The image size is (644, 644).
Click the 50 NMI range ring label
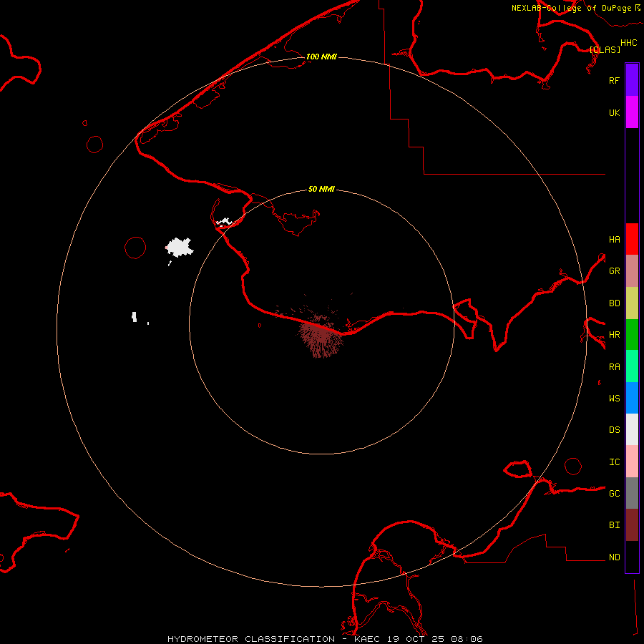click(x=321, y=189)
